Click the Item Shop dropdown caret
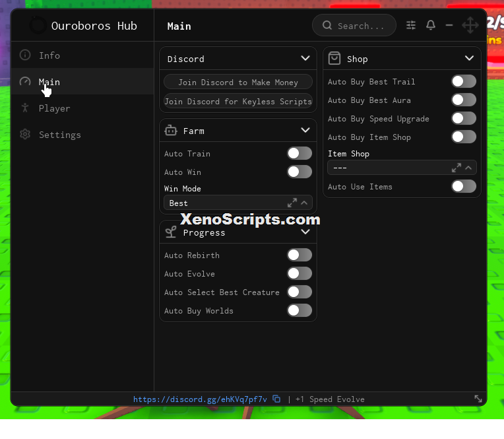The width and height of the screenshot is (504, 439). pos(468,168)
